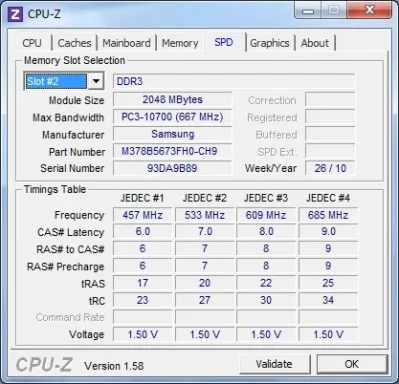This screenshot has height=384, width=399.
Task: Minimize the CPU-Z window
Action: click(x=308, y=10)
